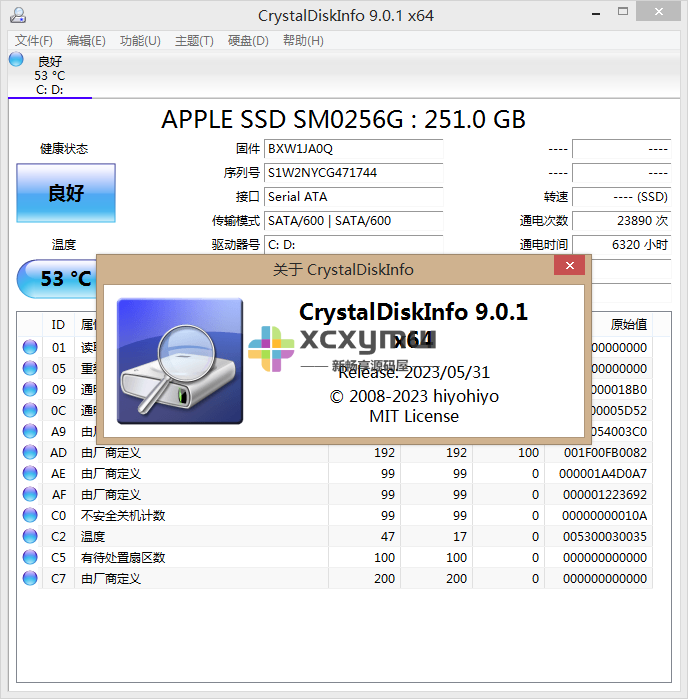
Task: Click the ID cell AE
Action: [58, 474]
